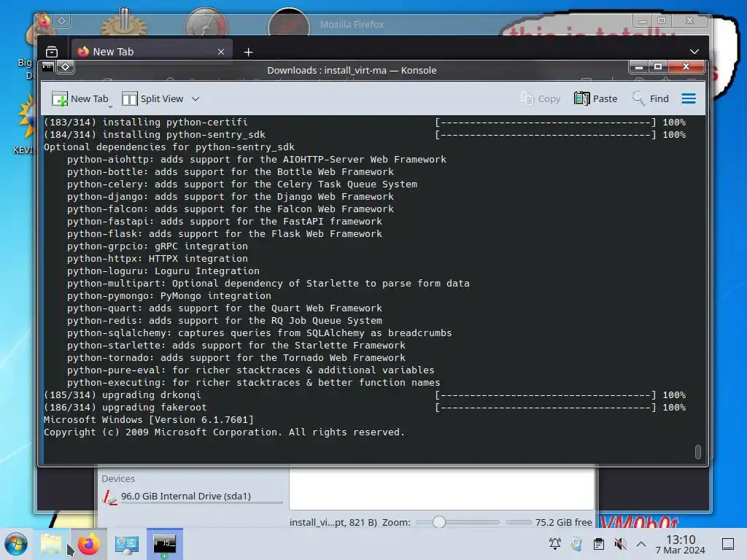747x560 pixels.
Task: Select the 96.0 GiB Internal Drive device
Action: [x=192, y=496]
